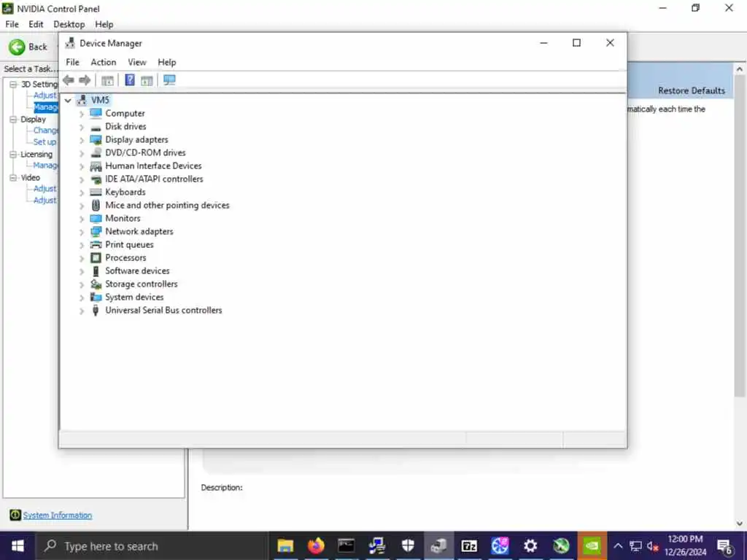
Task: Select the Storage controllers label
Action: (142, 284)
